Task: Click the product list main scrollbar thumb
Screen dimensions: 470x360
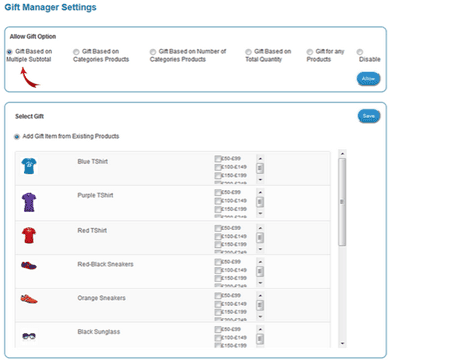Action: tap(342, 202)
